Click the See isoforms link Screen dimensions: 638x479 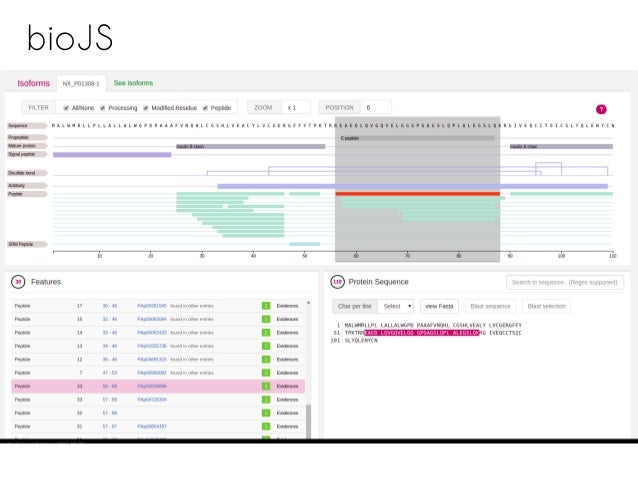click(x=133, y=83)
